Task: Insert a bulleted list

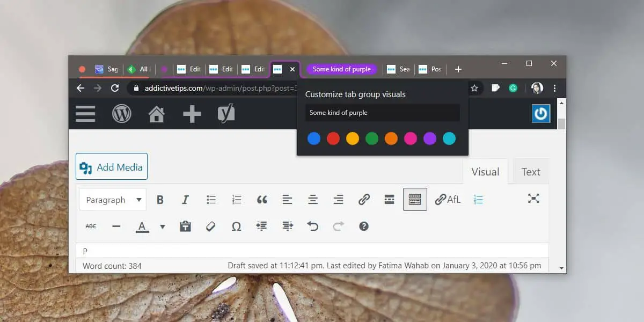Action: (x=211, y=200)
